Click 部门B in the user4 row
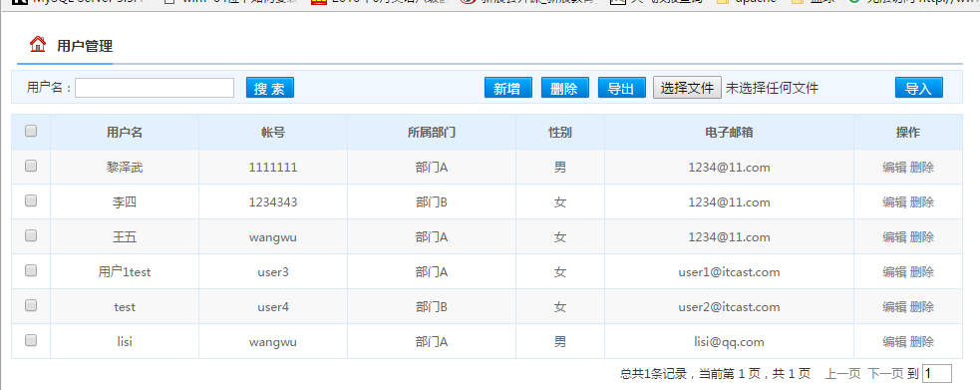 pos(432,307)
